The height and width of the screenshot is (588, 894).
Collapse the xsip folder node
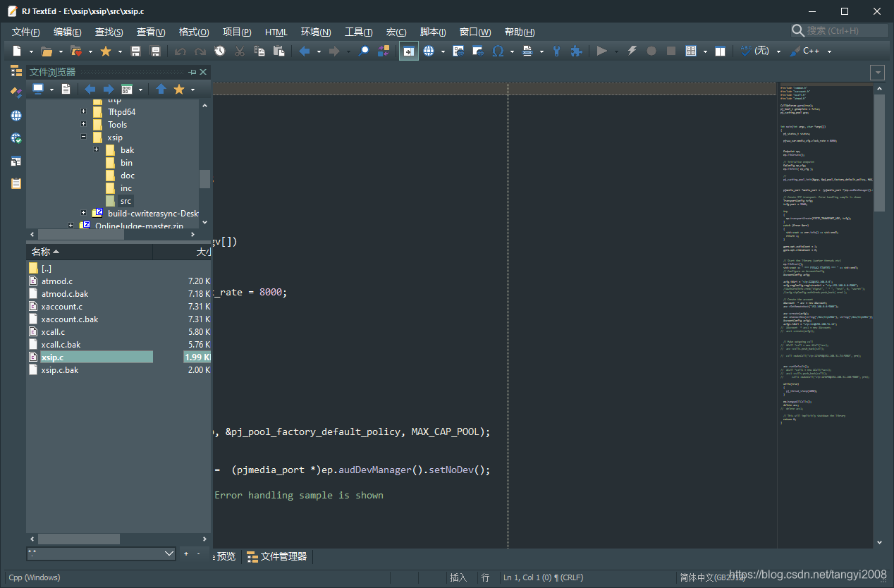click(x=84, y=137)
